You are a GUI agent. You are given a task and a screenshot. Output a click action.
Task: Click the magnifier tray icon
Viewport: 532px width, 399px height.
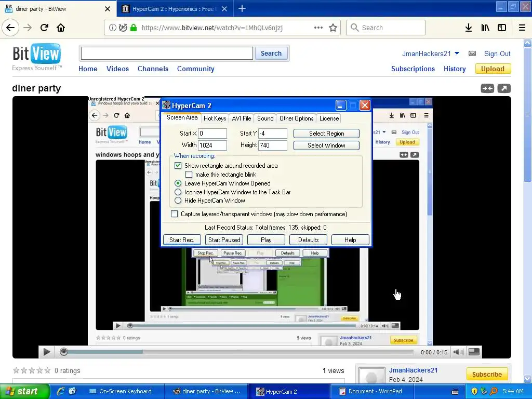coord(494,391)
